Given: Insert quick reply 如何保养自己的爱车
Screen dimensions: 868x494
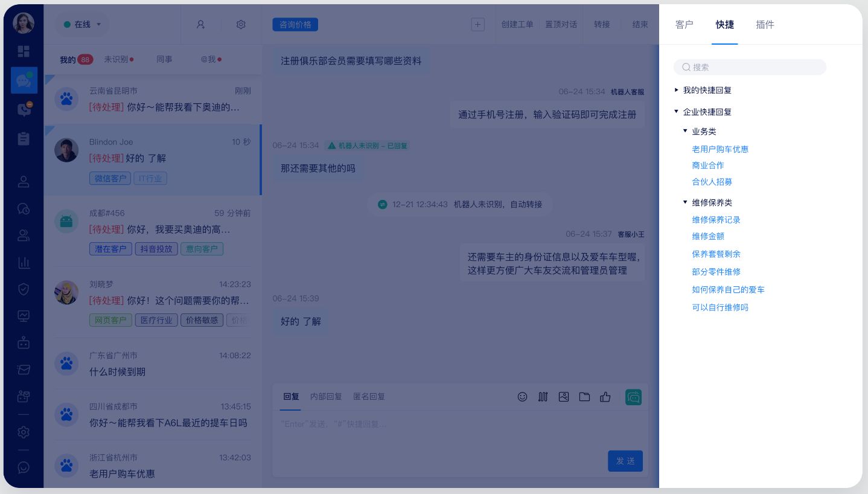Looking at the screenshot, I should [728, 290].
